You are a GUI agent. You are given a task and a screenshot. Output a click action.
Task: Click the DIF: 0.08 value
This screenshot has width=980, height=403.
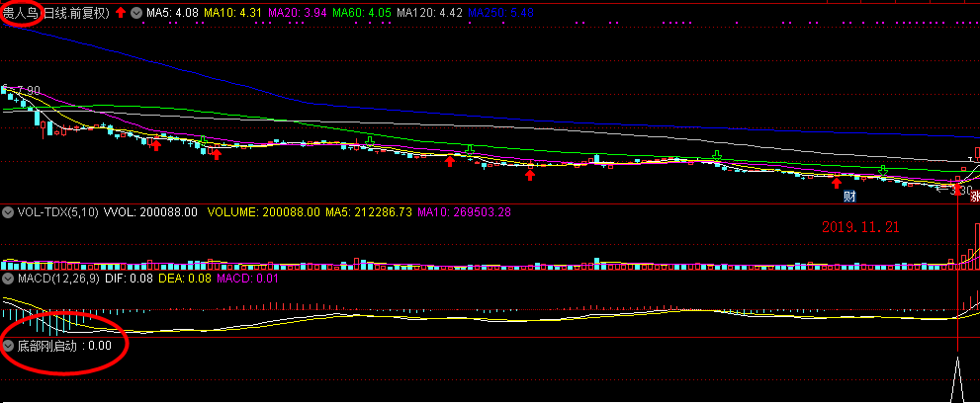pyautogui.click(x=129, y=279)
